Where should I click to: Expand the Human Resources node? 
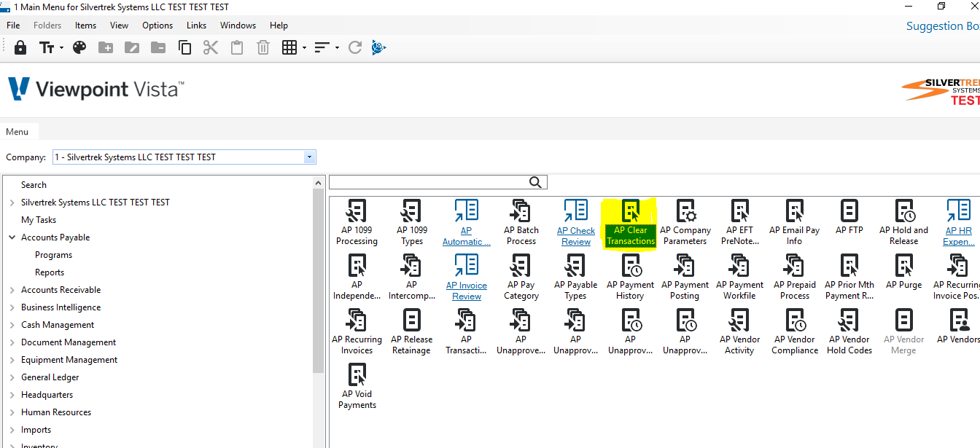[12, 412]
